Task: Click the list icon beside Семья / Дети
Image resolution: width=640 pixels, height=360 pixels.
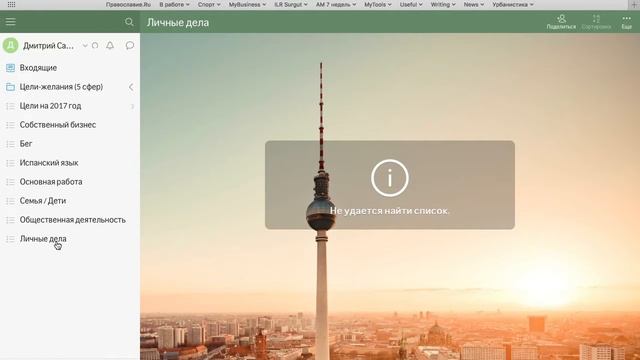Action: click(x=10, y=201)
